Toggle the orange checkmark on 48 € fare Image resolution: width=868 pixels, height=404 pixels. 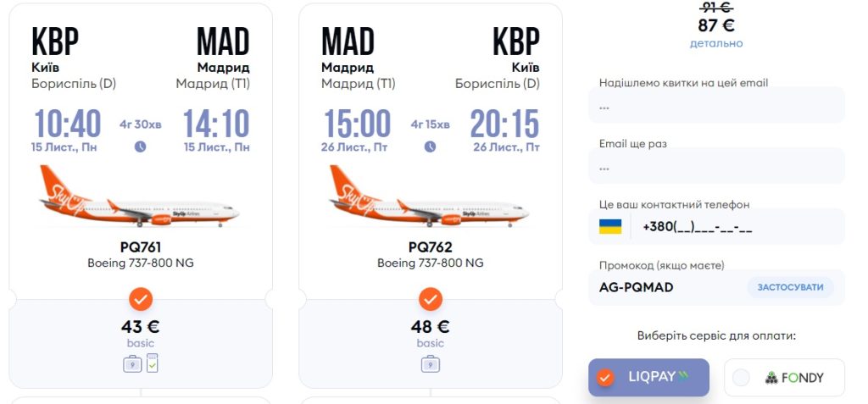click(x=431, y=299)
